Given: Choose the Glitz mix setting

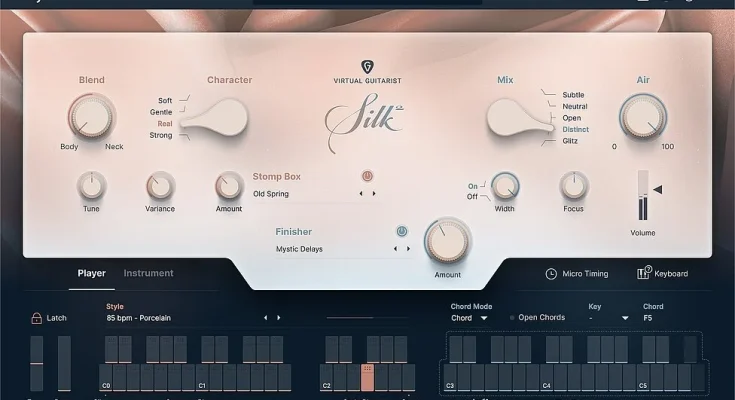Looking at the screenshot, I should [x=571, y=142].
